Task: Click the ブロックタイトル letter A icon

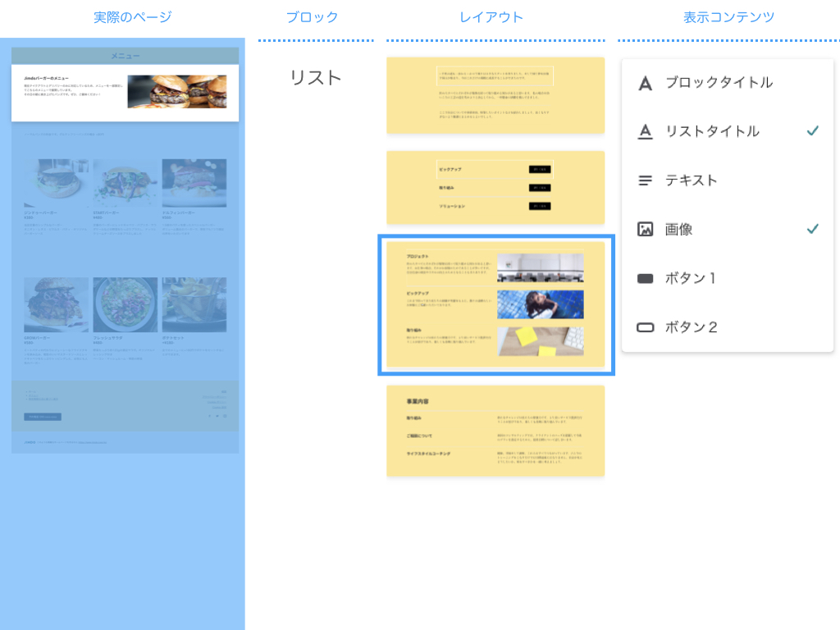Action: pyautogui.click(x=645, y=83)
